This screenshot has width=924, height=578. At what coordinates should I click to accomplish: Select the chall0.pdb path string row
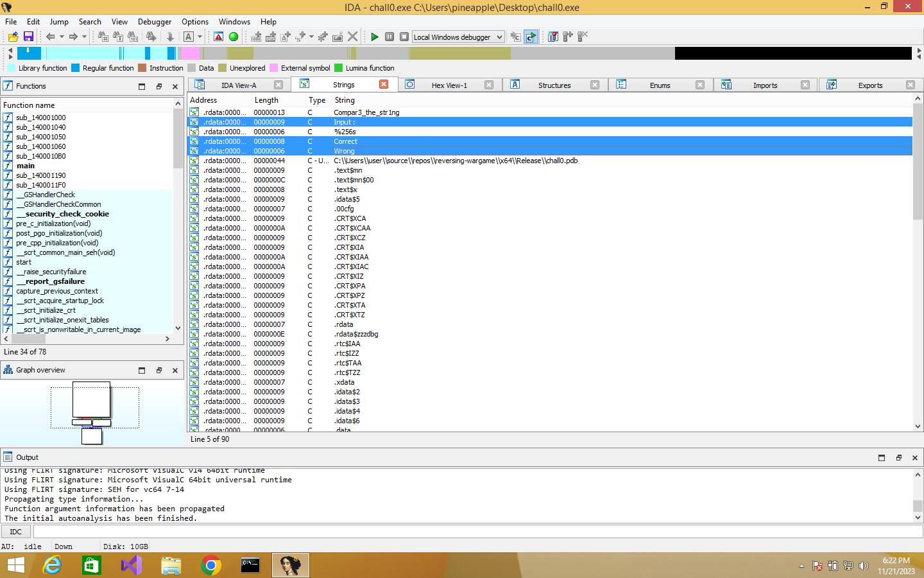[550, 161]
